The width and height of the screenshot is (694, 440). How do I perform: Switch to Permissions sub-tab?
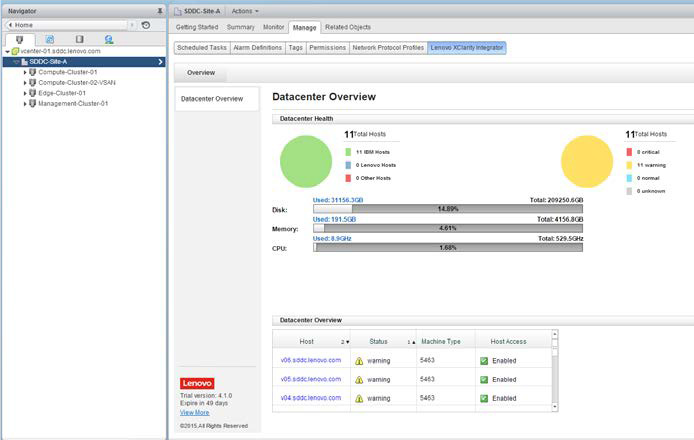point(328,47)
